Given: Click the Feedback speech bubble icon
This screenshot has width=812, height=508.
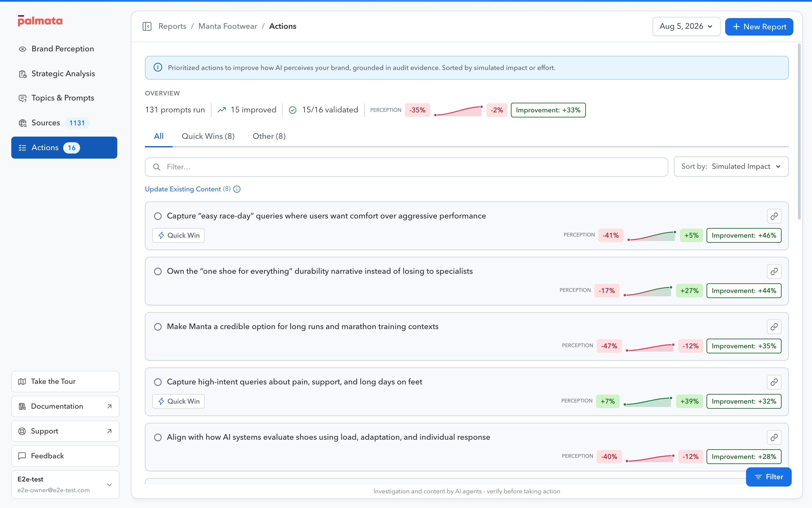Looking at the screenshot, I should click(x=22, y=456).
